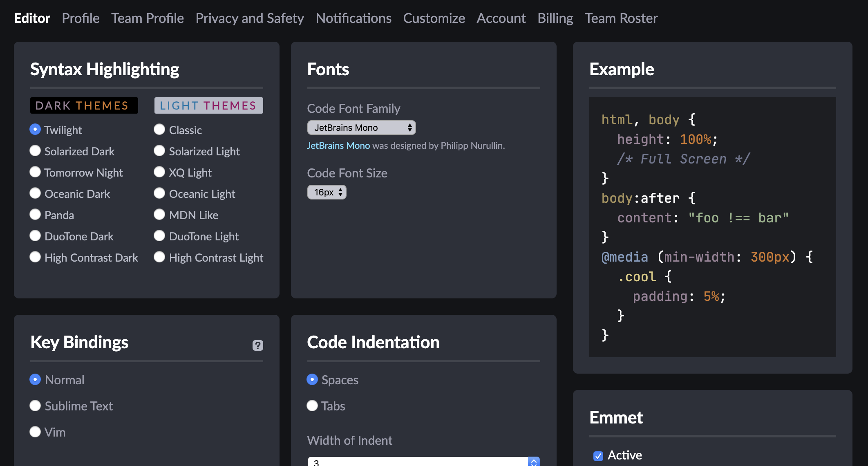Go to the Team Roster page
The width and height of the screenshot is (868, 466).
[620, 18]
